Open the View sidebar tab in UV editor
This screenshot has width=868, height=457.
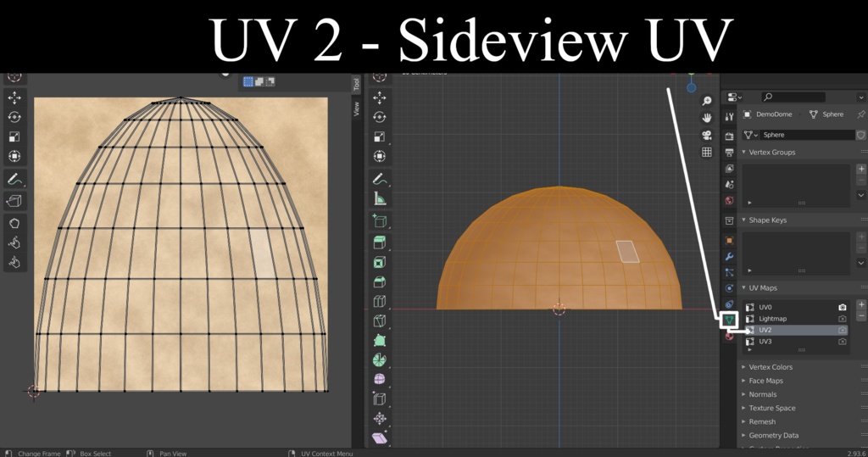(x=356, y=109)
